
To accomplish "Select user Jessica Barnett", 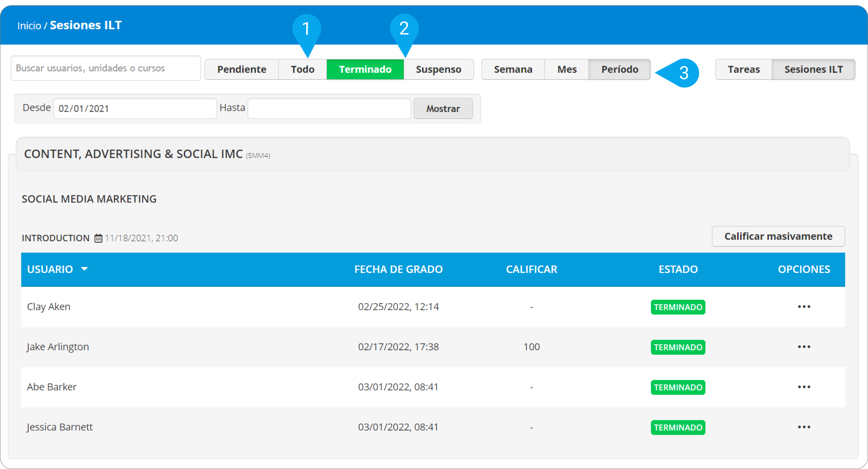I will click(x=60, y=427).
